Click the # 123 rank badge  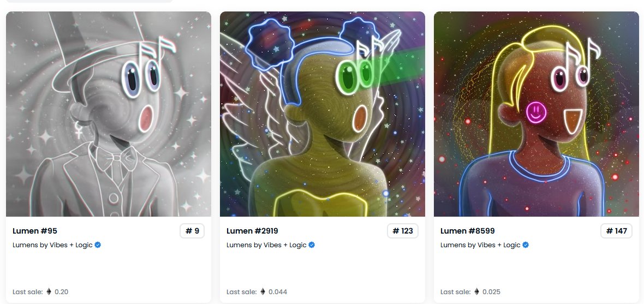403,231
